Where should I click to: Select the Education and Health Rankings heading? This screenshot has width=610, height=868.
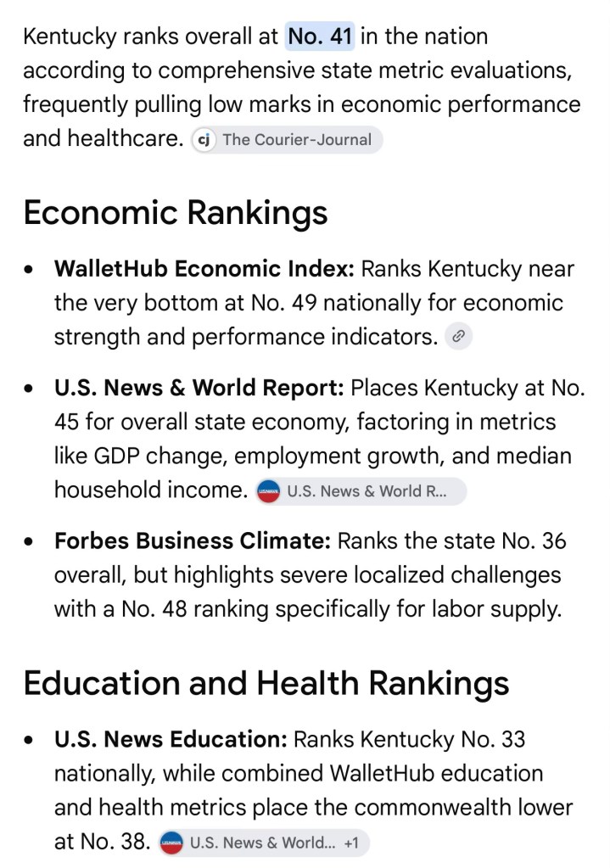tap(266, 682)
